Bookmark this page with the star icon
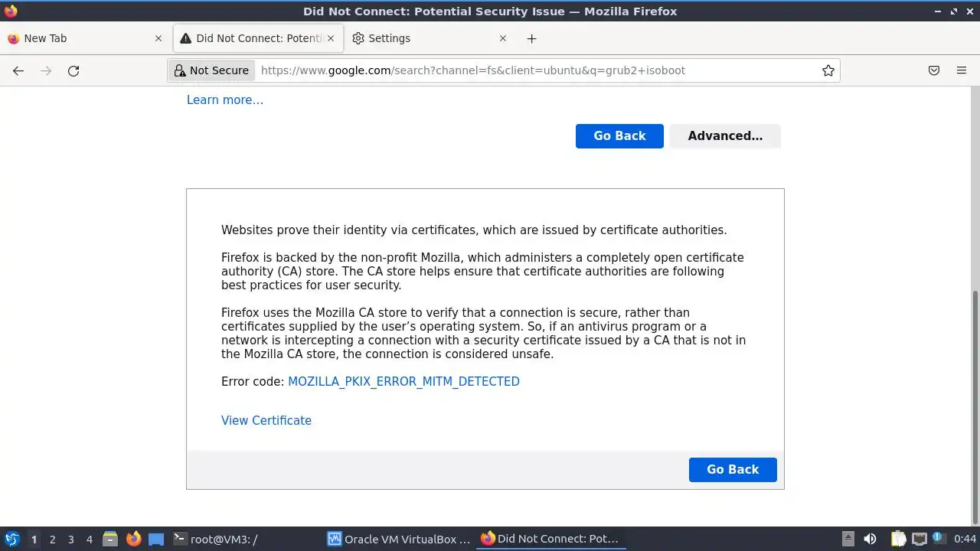Image resolution: width=980 pixels, height=551 pixels. click(828, 70)
